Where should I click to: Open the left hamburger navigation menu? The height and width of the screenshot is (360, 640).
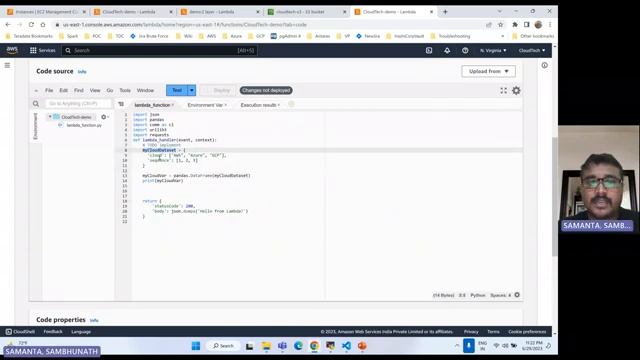(7, 65)
